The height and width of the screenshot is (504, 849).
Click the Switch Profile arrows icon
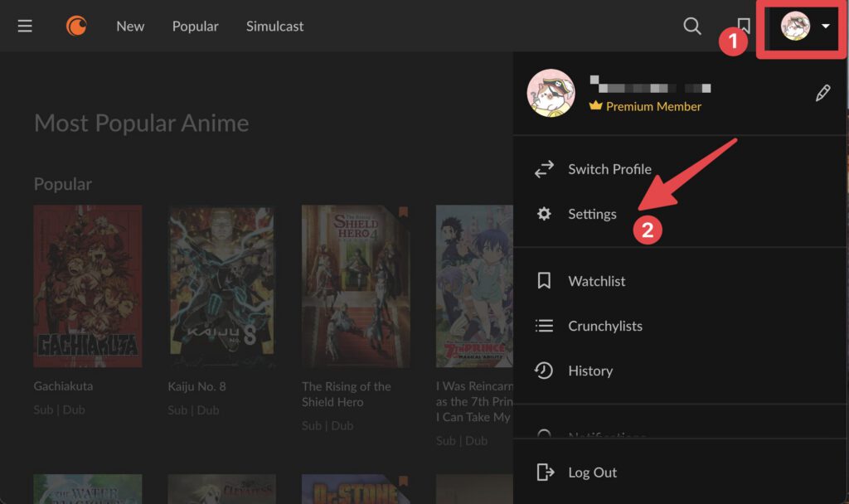544,168
